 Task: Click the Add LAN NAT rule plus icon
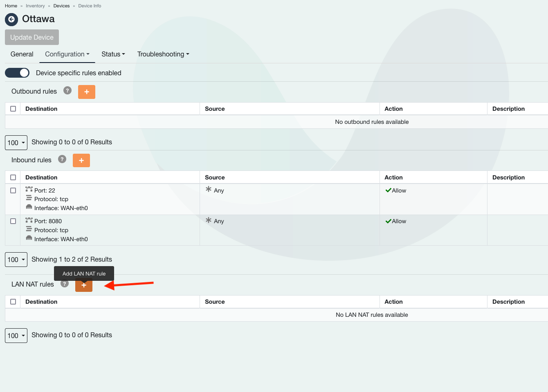[x=84, y=285]
